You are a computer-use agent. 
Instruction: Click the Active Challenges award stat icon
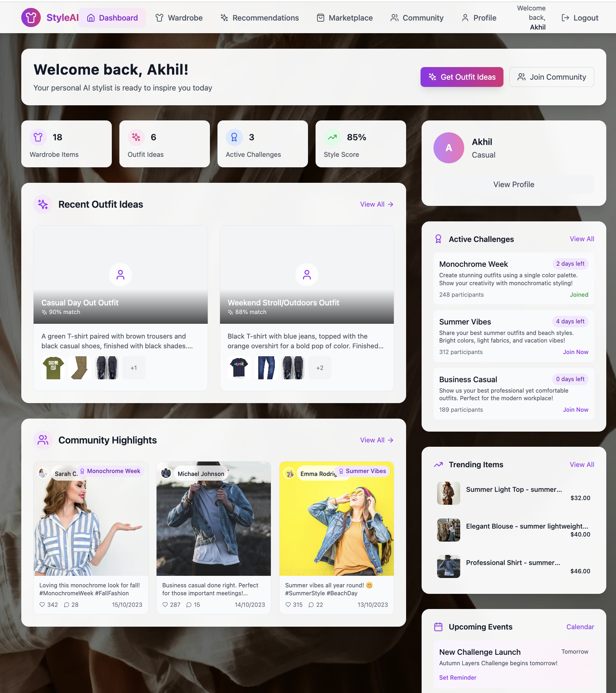(234, 137)
